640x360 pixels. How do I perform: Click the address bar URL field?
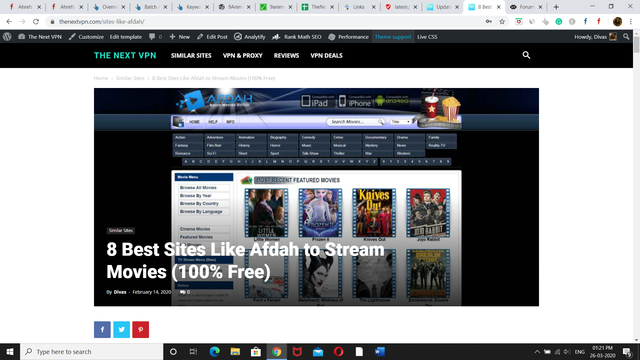click(269, 22)
